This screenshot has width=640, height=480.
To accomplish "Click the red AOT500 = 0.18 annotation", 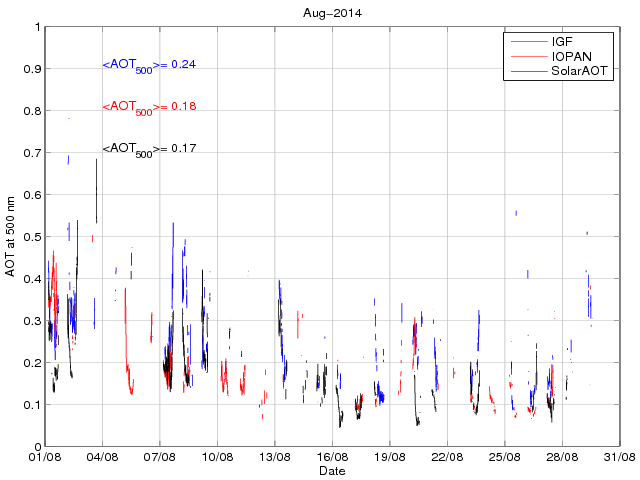I will point(149,107).
